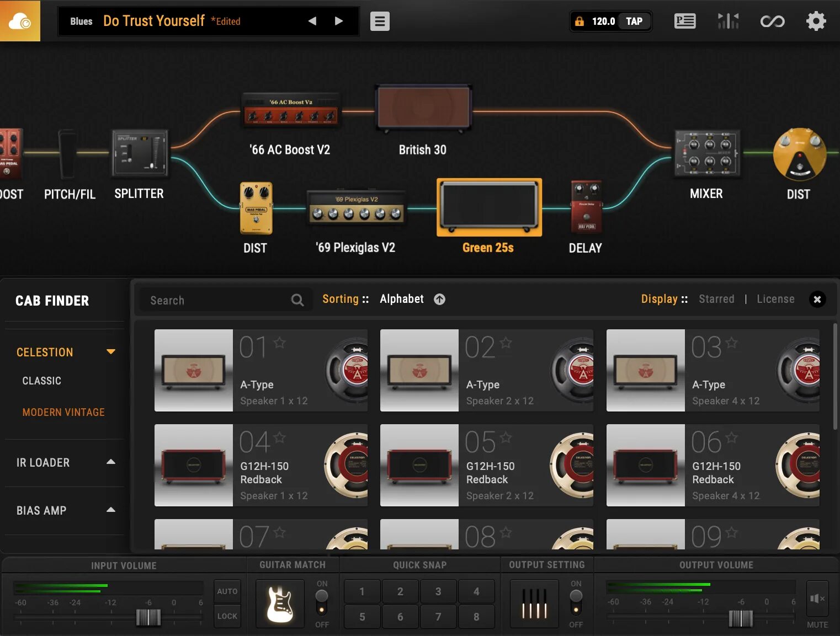Click TAP tempo button
The height and width of the screenshot is (636, 840).
[634, 22]
